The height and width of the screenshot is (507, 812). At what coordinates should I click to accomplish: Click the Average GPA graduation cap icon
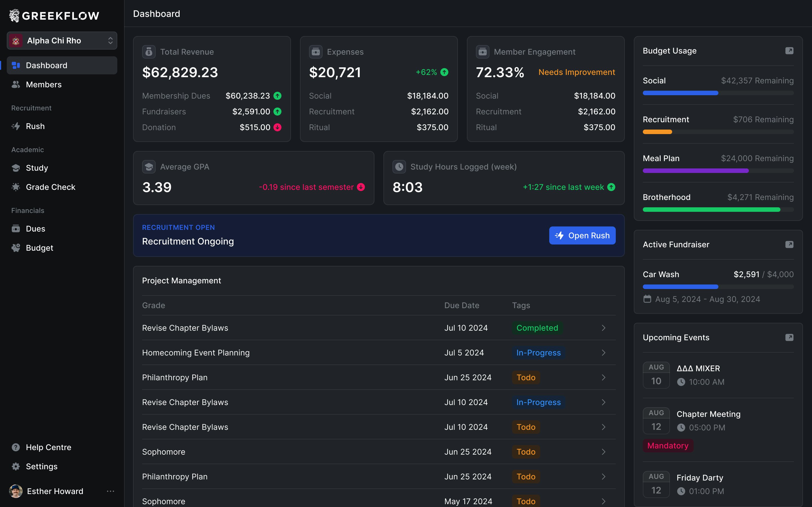(149, 167)
